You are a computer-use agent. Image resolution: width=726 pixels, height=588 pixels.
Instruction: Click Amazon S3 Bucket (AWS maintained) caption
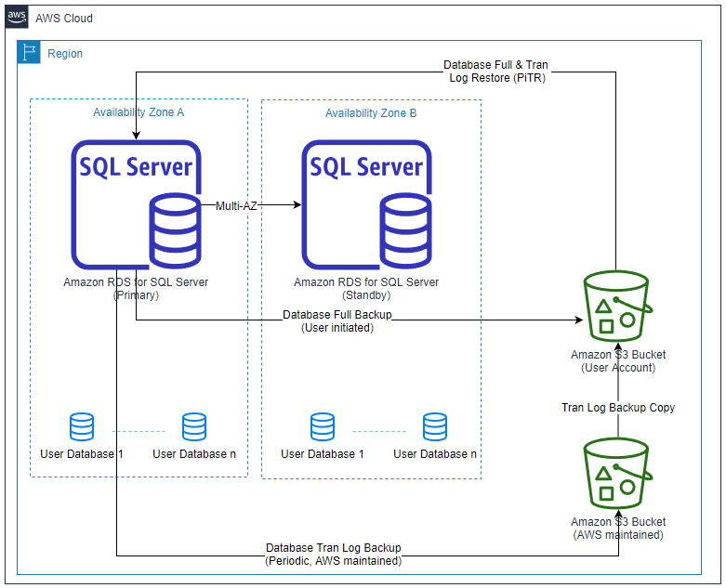[618, 528]
